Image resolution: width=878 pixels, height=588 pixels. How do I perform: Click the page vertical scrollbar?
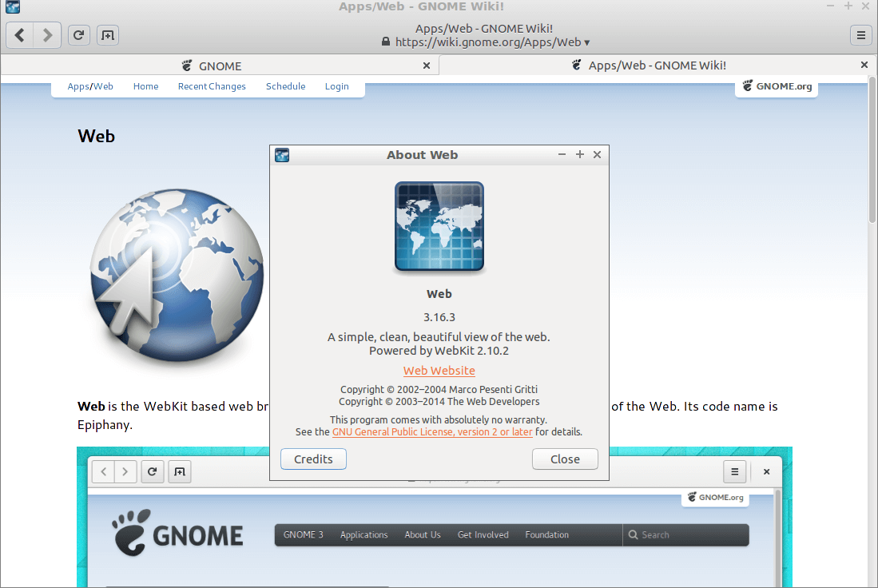click(872, 151)
